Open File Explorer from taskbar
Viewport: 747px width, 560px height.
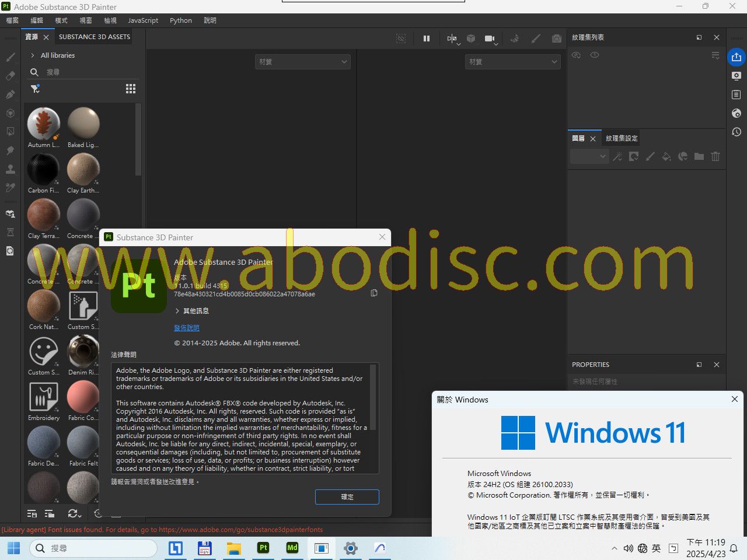[234, 548]
